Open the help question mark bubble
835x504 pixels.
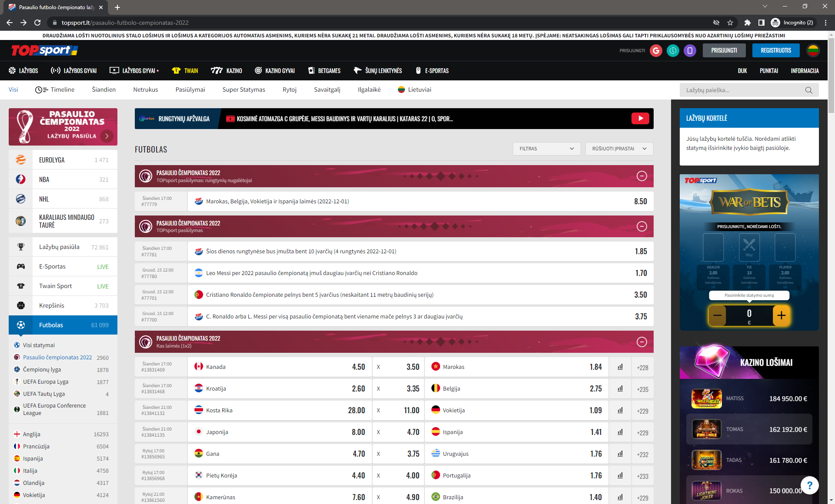809,485
